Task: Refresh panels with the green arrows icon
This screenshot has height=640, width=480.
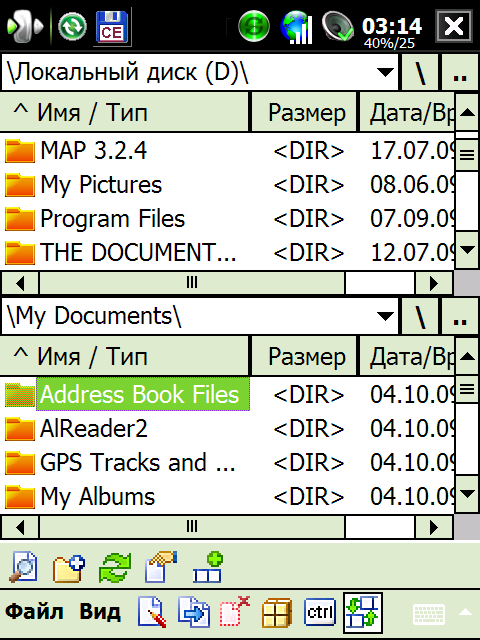Action: click(x=116, y=568)
